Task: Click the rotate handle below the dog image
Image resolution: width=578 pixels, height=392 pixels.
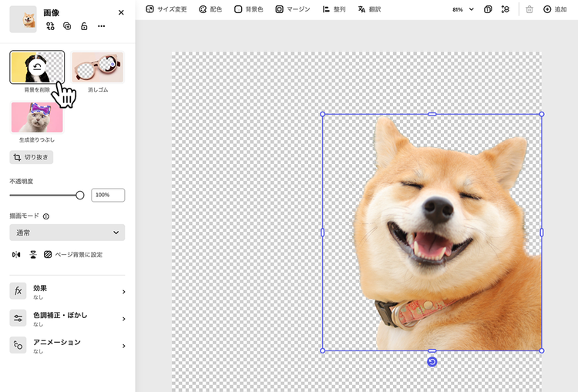Action: [x=432, y=362]
